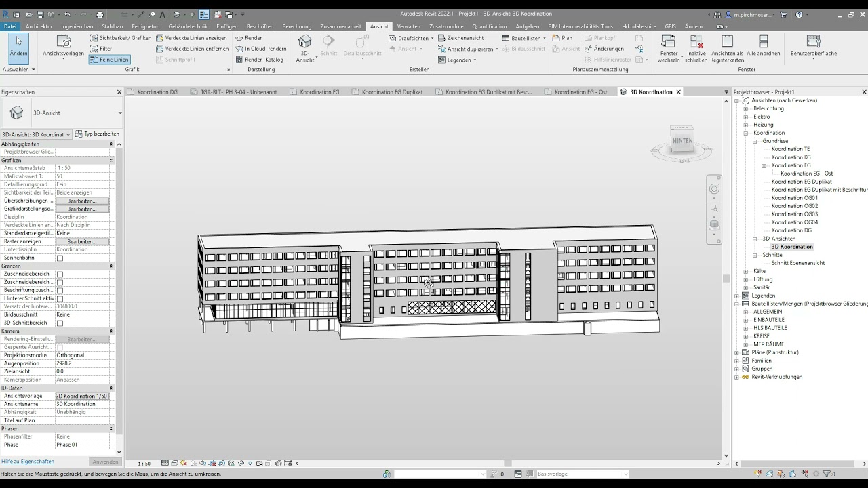This screenshot has height=488, width=868.
Task: Open Ansichtsvorlagen view templates
Action: (63, 46)
